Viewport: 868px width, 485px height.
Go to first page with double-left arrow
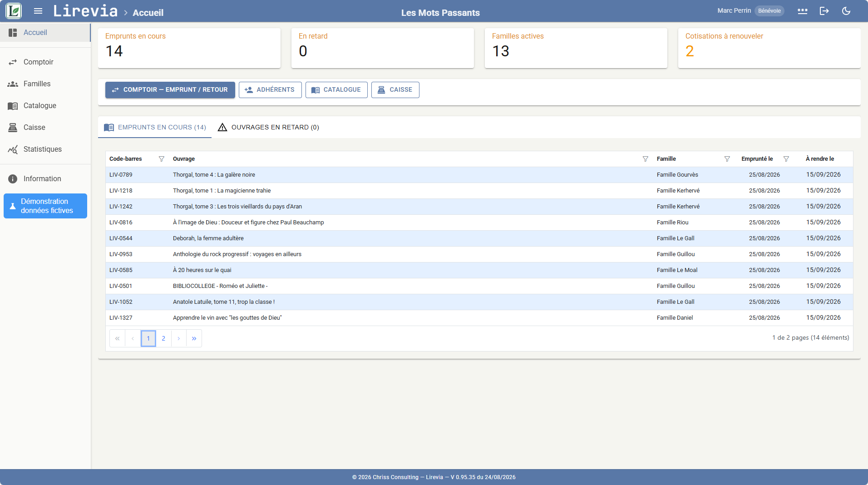(118, 339)
